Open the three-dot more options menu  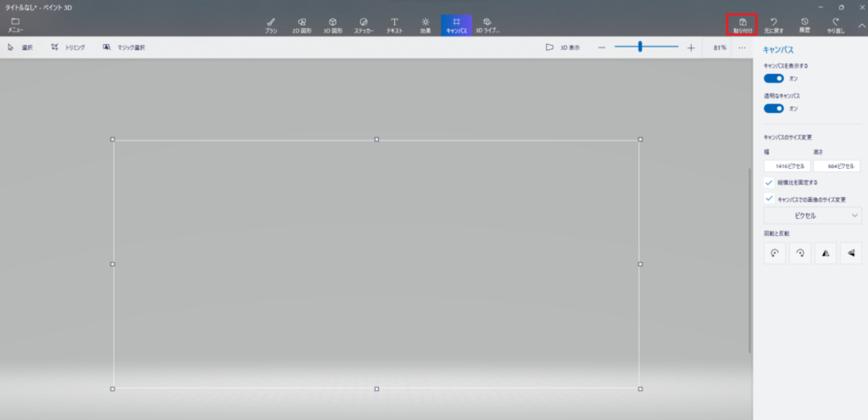742,48
